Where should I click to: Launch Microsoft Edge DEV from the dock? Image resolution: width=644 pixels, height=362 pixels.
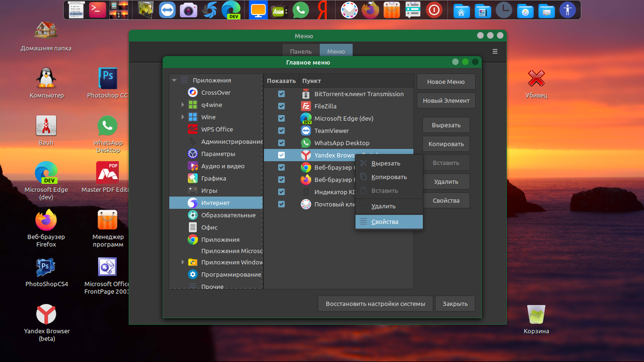[231, 10]
